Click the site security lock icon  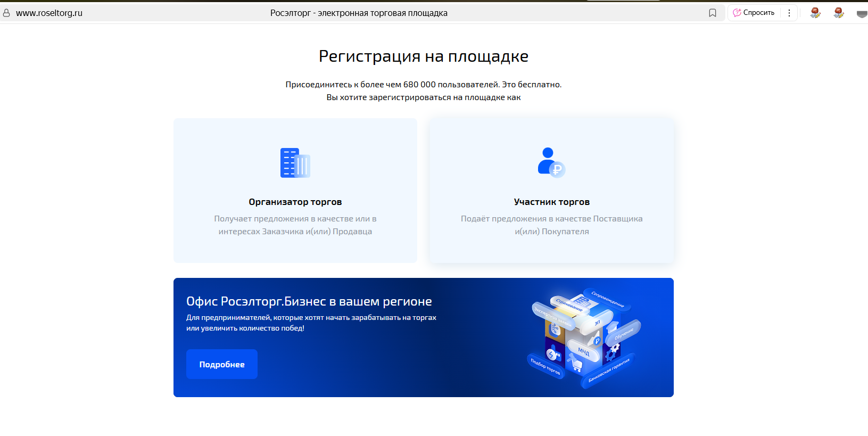pyautogui.click(x=6, y=13)
